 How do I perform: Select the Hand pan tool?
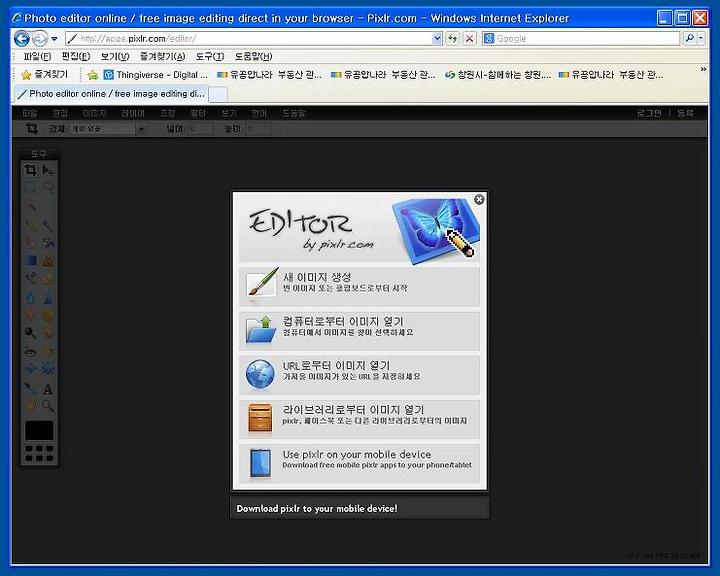(x=30, y=406)
